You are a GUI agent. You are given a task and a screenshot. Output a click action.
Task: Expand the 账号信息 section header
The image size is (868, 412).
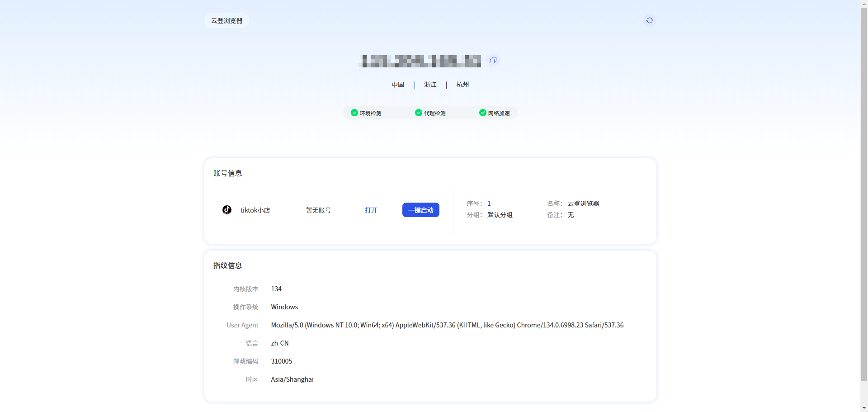coord(228,173)
